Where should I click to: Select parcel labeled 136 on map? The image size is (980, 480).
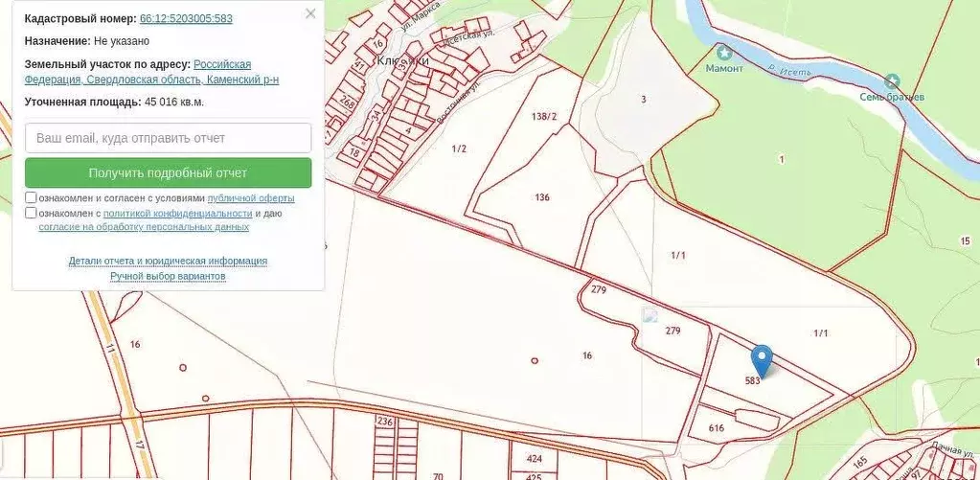542,197
